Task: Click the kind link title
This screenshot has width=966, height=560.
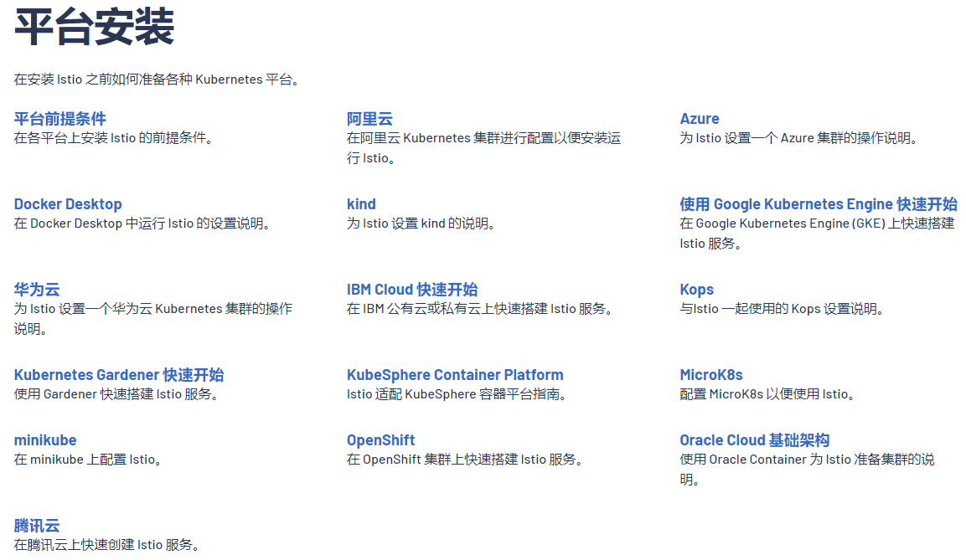Action: tap(361, 204)
